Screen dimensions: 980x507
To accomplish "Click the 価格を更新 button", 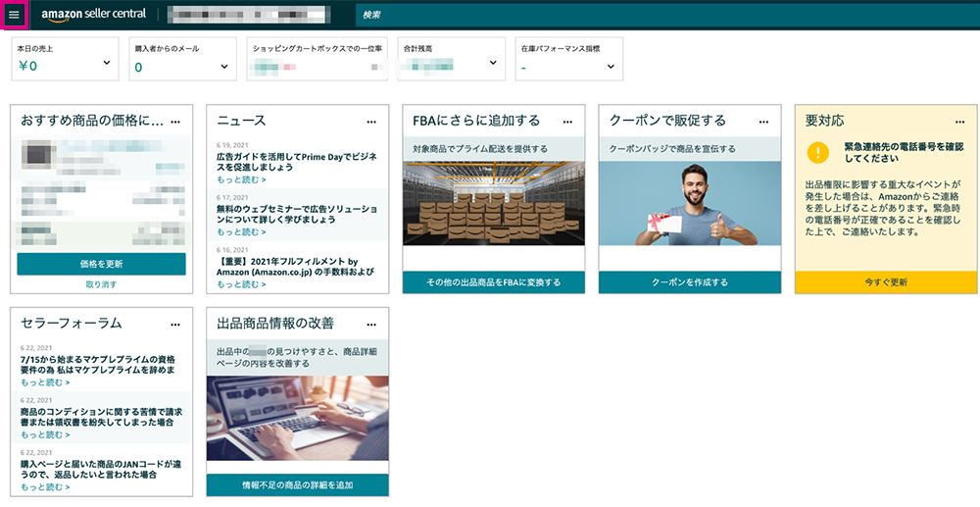I will [x=101, y=264].
